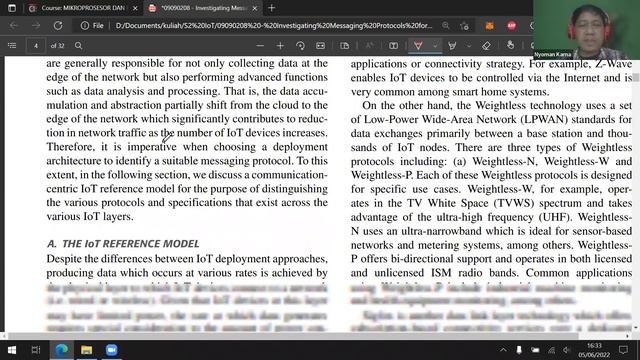This screenshot has width=640, height=360.
Task: Close the Course: MIKROPROSESOR DAN tab
Action: click(x=135, y=8)
